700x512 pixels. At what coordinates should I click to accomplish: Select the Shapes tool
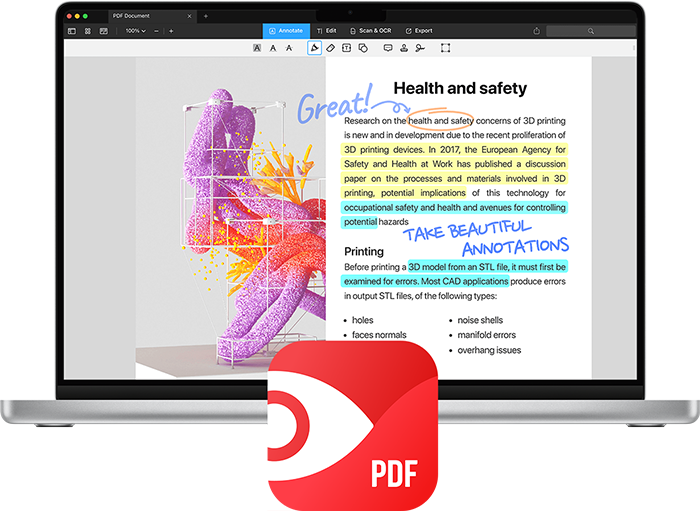pos(363,48)
